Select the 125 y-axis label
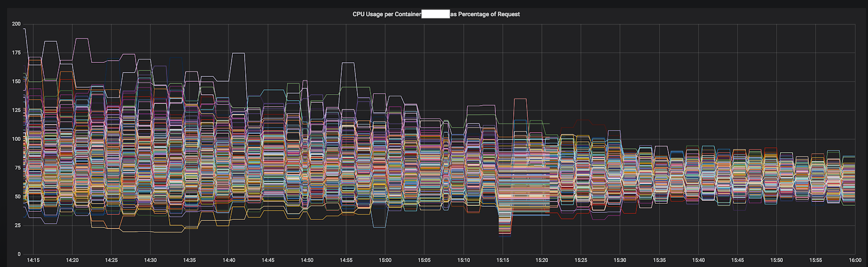 tap(16, 110)
